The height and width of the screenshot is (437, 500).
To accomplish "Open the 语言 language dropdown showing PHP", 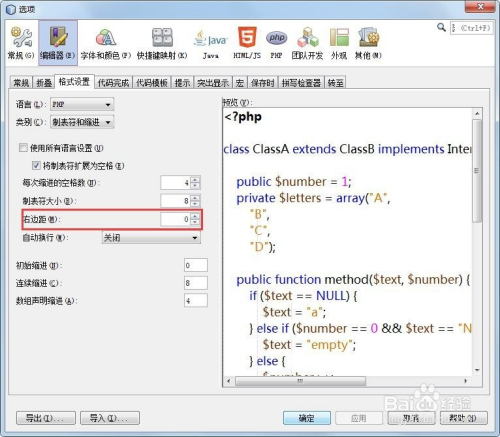I will [x=82, y=104].
